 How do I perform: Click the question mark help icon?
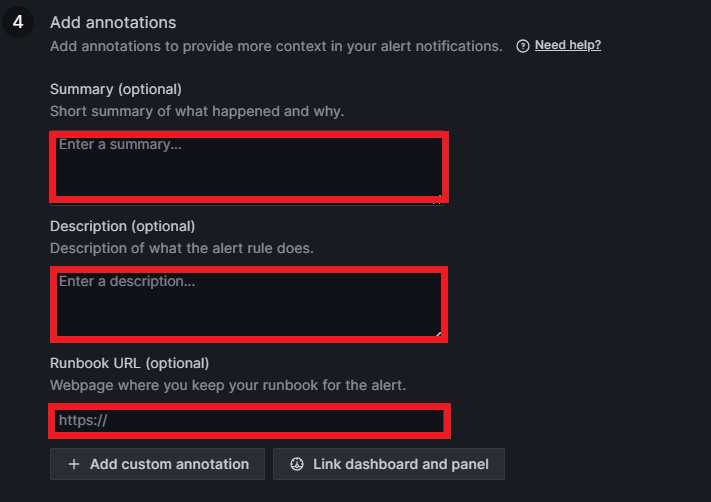pyautogui.click(x=523, y=46)
